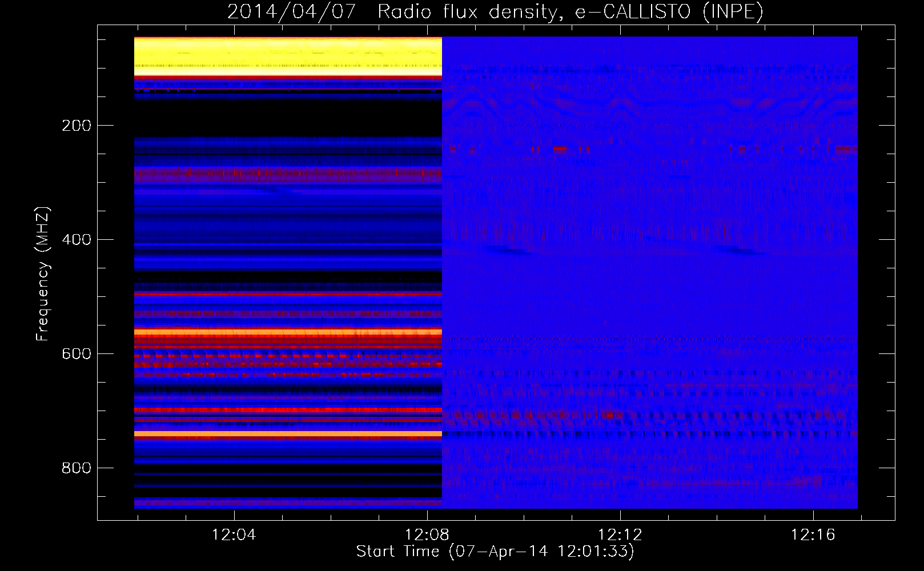Select the 200 frequency axis label
924x571 pixels.
point(77,126)
